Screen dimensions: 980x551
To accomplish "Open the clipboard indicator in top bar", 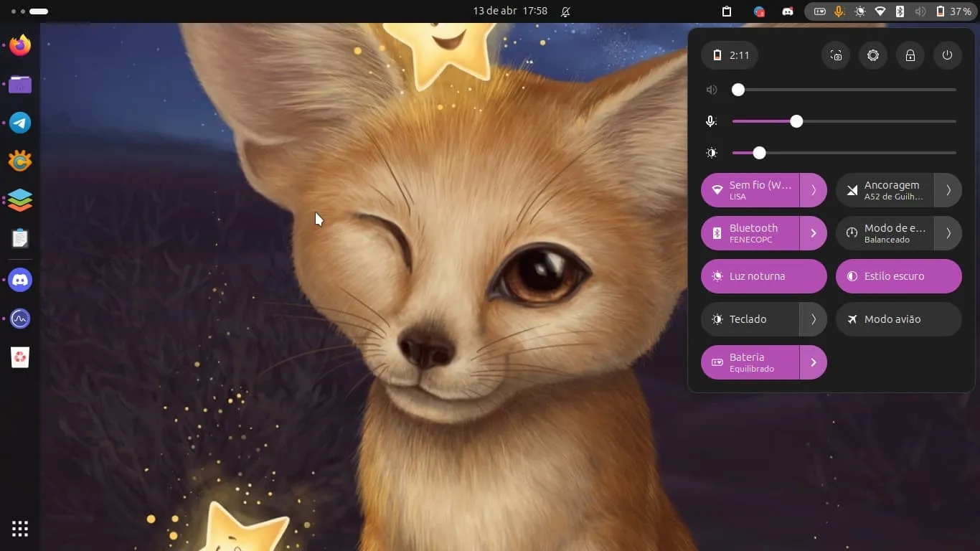I will point(727,11).
